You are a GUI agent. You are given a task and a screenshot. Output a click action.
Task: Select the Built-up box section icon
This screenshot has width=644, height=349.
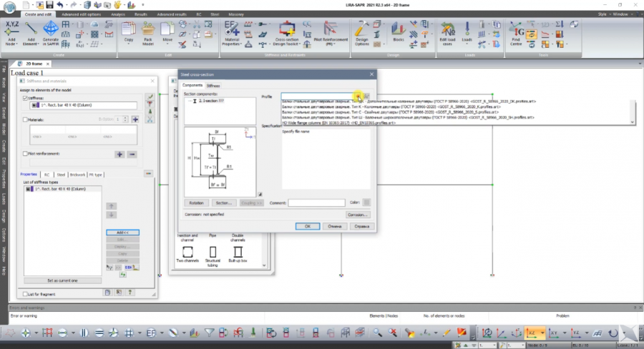pyautogui.click(x=238, y=252)
